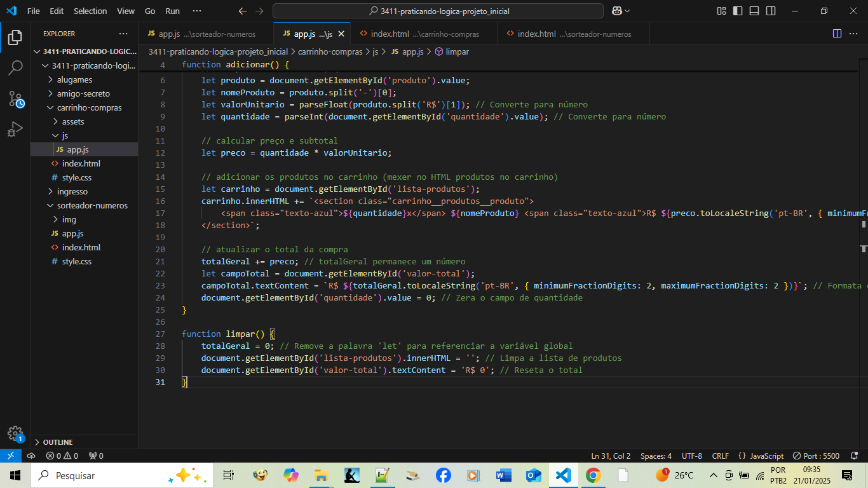Change indentation via Spaces: 4
The width and height of the screenshot is (868, 488).
pyautogui.click(x=656, y=456)
